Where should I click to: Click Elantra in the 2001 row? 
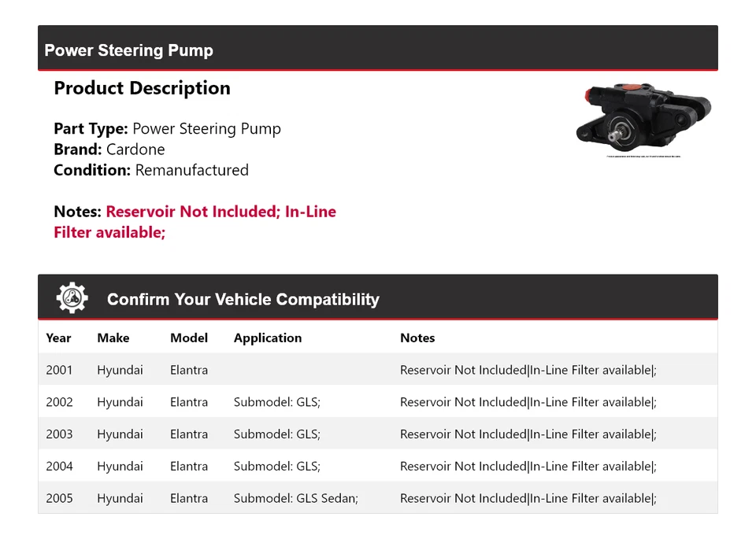(189, 370)
